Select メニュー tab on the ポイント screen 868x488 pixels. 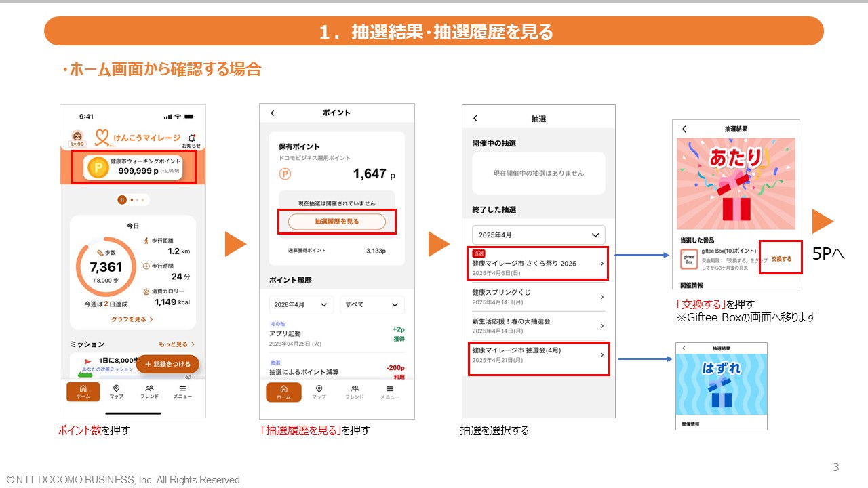[x=390, y=392]
